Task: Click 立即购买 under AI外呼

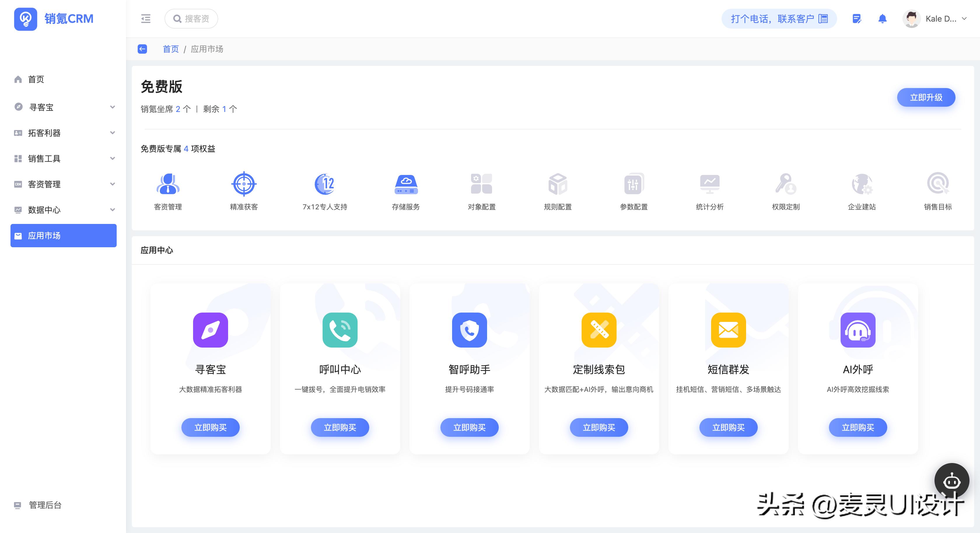Action: [x=858, y=427]
